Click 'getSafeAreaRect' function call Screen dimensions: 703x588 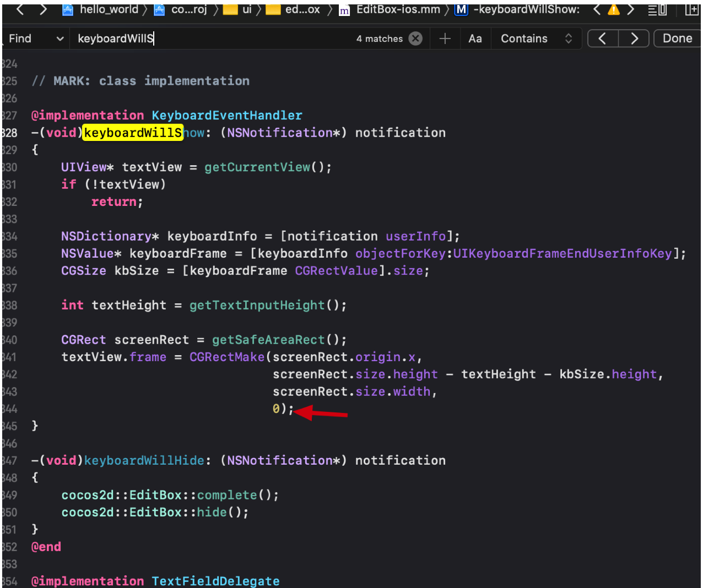coord(269,340)
